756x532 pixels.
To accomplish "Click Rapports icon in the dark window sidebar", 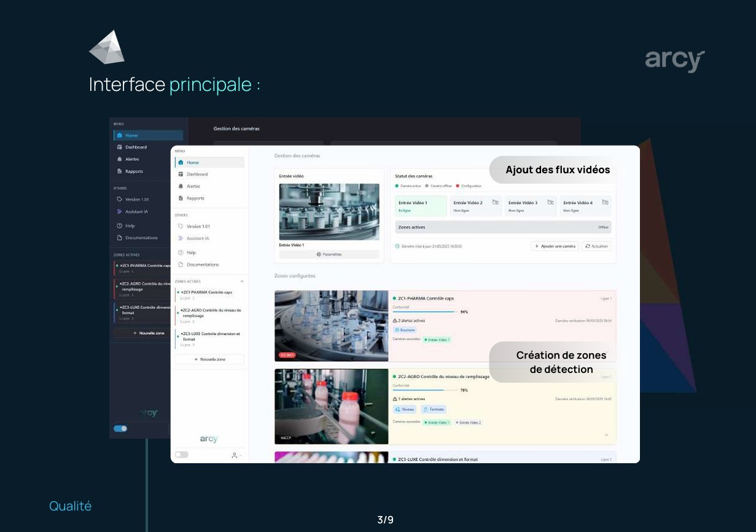I will click(x=119, y=171).
